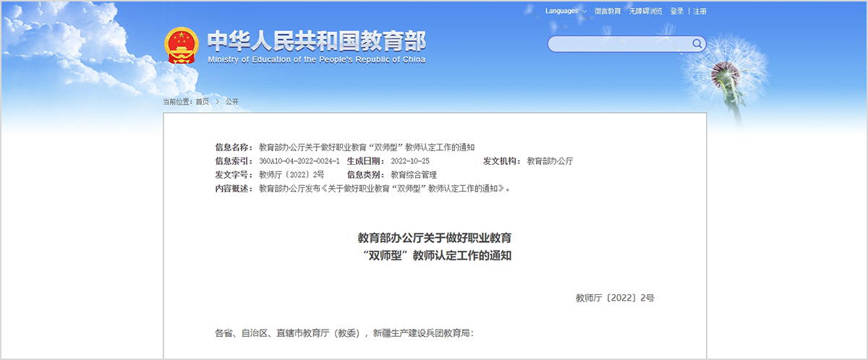Click the 中华人民共和国教育部 site title
This screenshot has height=360, width=868.
click(317, 40)
